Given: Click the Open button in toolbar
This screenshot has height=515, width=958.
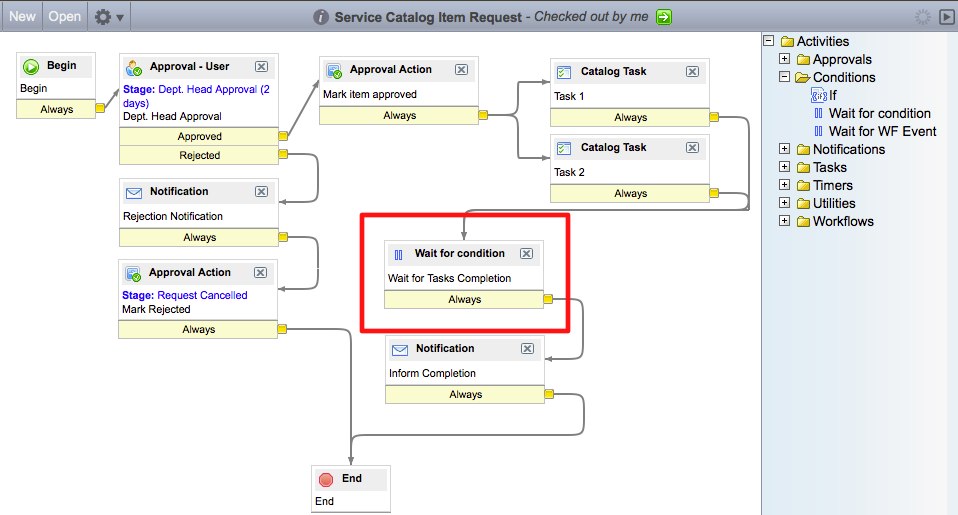Looking at the screenshot, I should coord(65,17).
